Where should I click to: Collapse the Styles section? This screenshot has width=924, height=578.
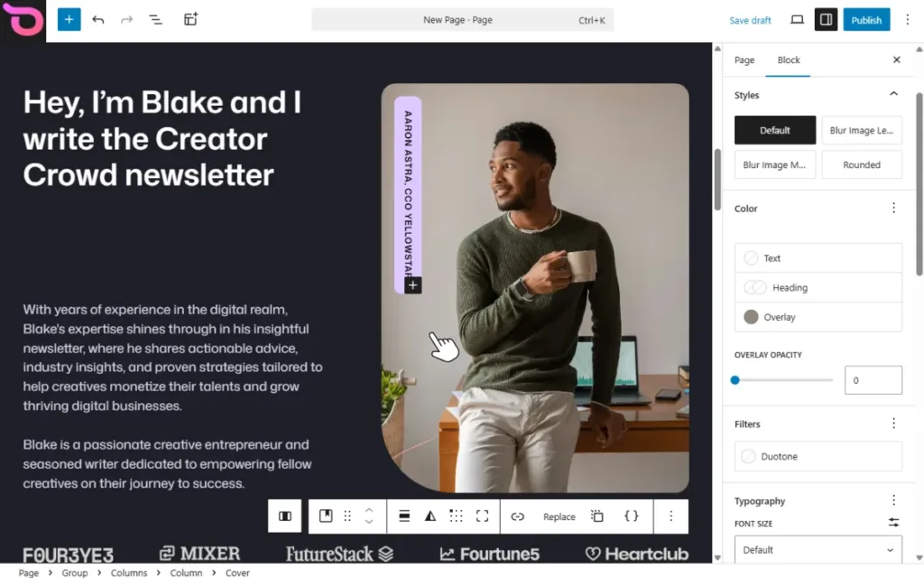coord(893,95)
